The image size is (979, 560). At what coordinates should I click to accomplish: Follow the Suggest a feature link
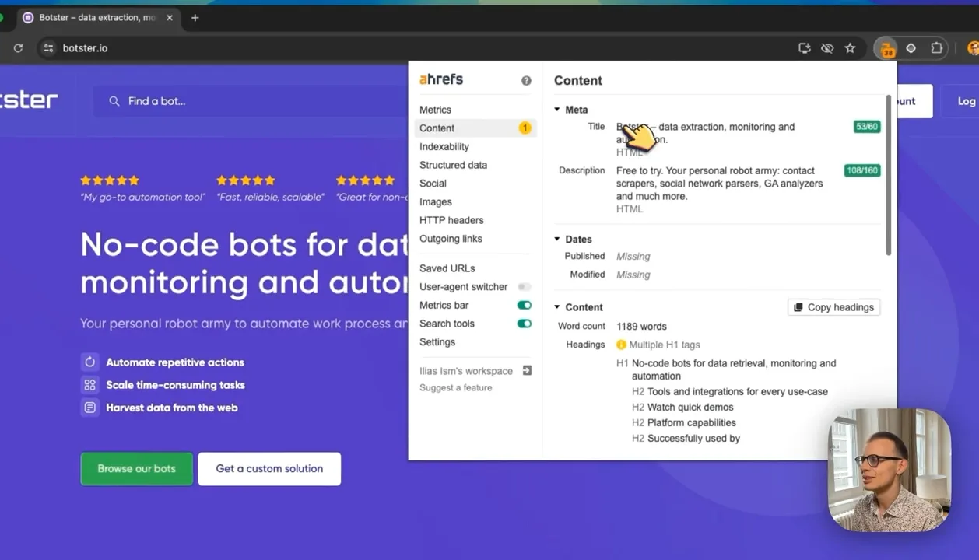(456, 388)
